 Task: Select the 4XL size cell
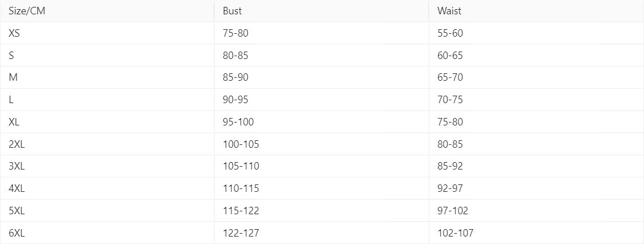pos(17,188)
